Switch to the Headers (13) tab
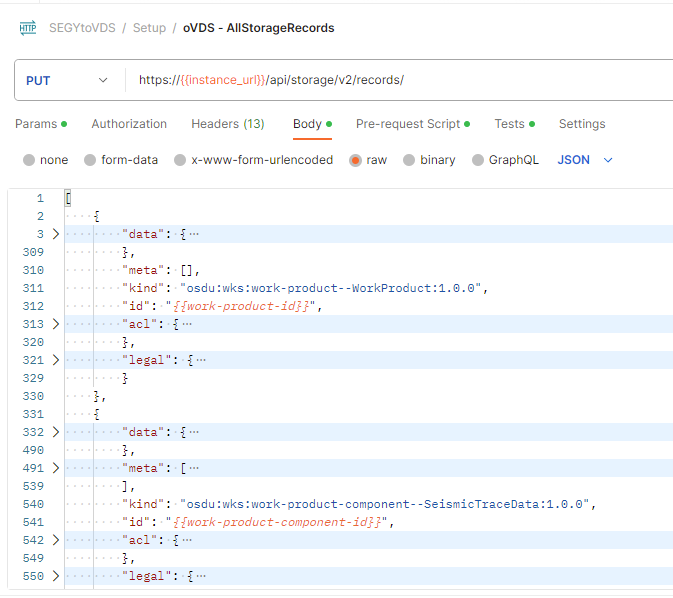The width and height of the screenshot is (673, 598). tap(227, 124)
